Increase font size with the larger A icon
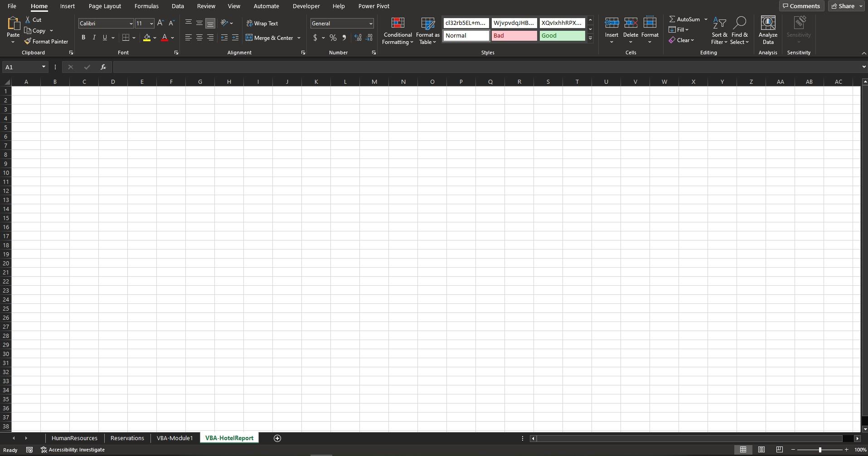 tap(160, 23)
